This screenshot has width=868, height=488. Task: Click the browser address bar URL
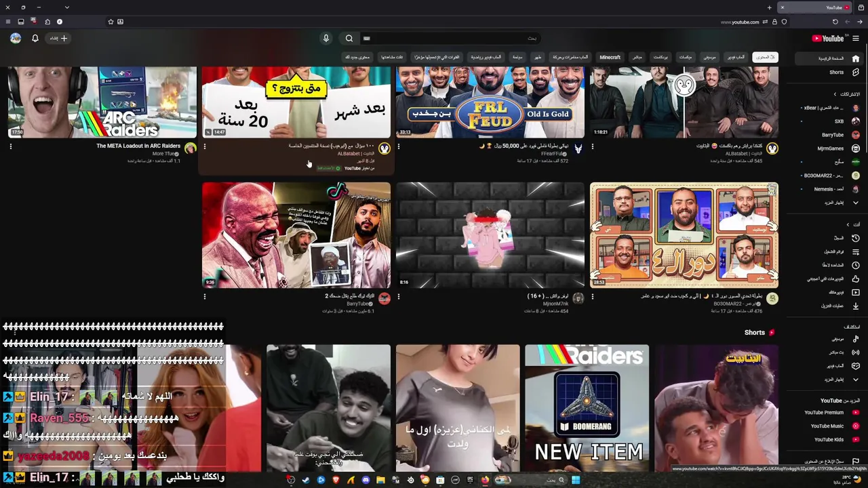pyautogui.click(x=740, y=22)
